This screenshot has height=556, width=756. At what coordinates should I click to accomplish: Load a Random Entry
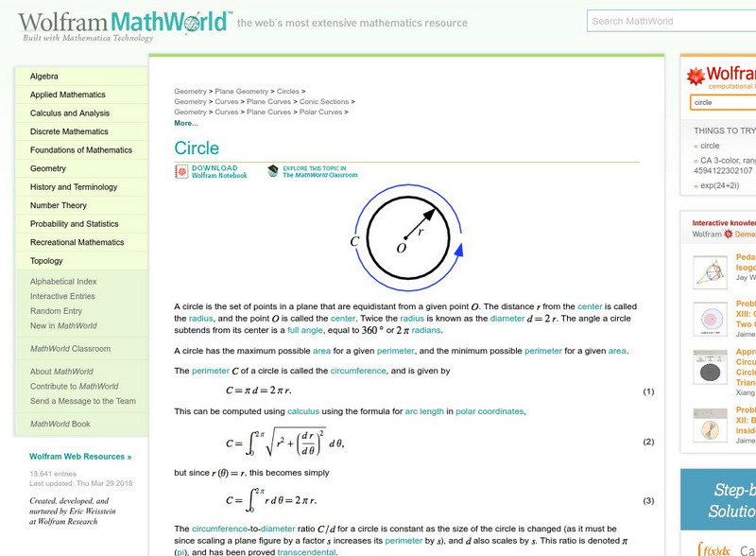[56, 311]
